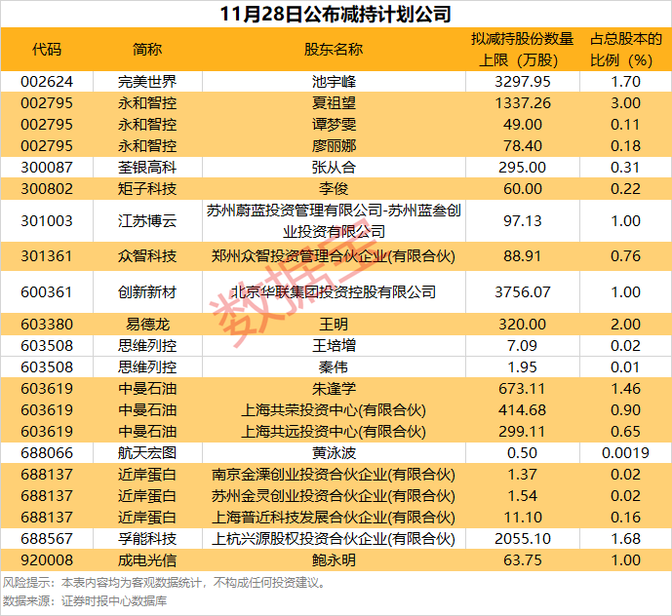This screenshot has width=672, height=616.
Task: Select shareholder 南京金溧创业投资合伙企业
Action: [334, 474]
